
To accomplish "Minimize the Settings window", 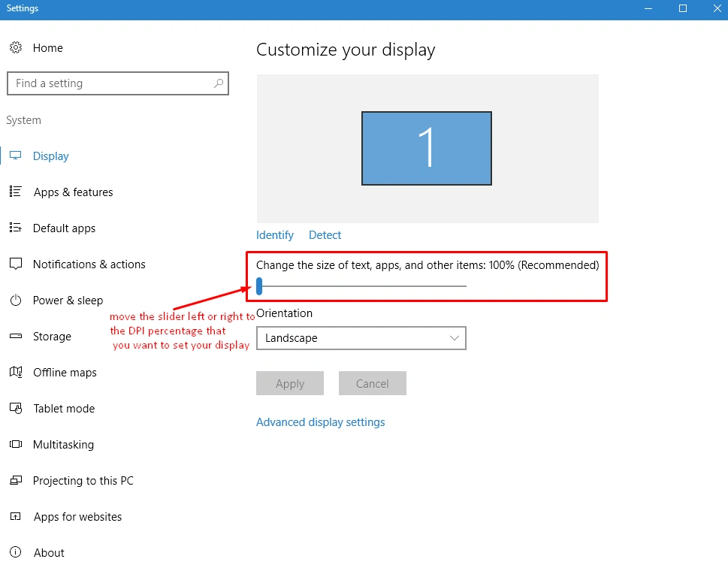I will click(x=648, y=8).
